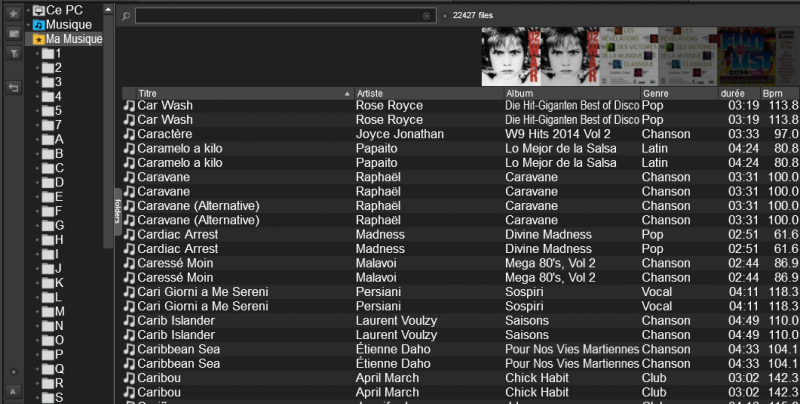
Task: Click the 'A' button at the sidebar bottom
Action: click(x=14, y=389)
